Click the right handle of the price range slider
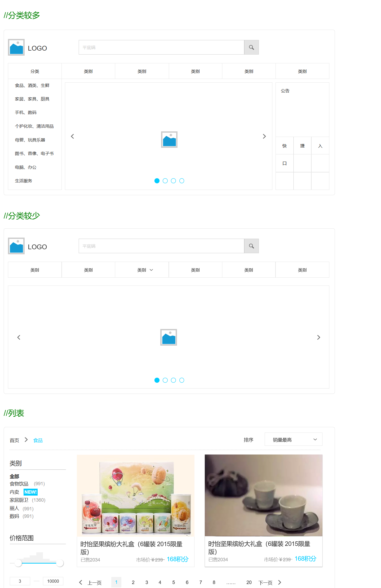The height and width of the screenshot is (588, 381). pos(60,563)
